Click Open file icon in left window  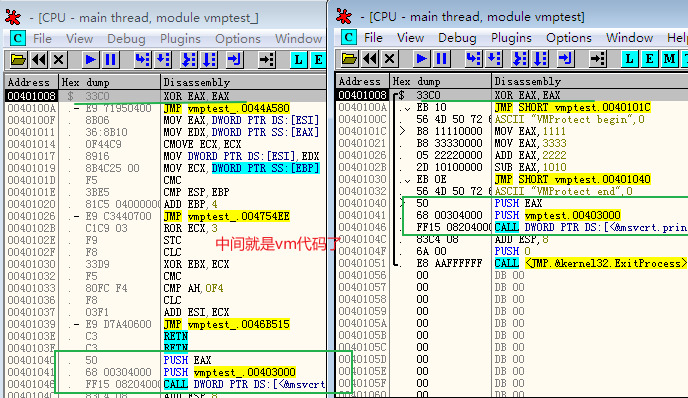pyautogui.click(x=18, y=60)
